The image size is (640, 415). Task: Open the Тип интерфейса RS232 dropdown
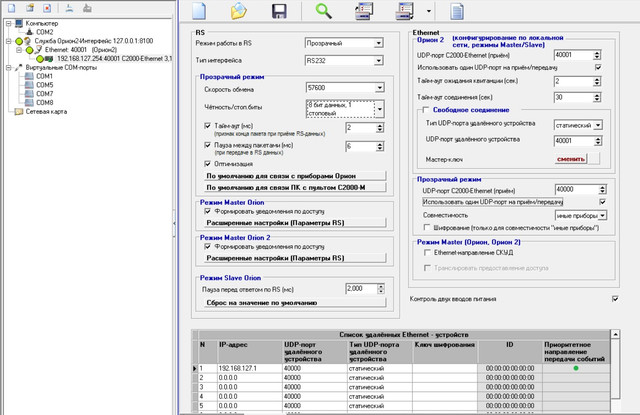378,60
